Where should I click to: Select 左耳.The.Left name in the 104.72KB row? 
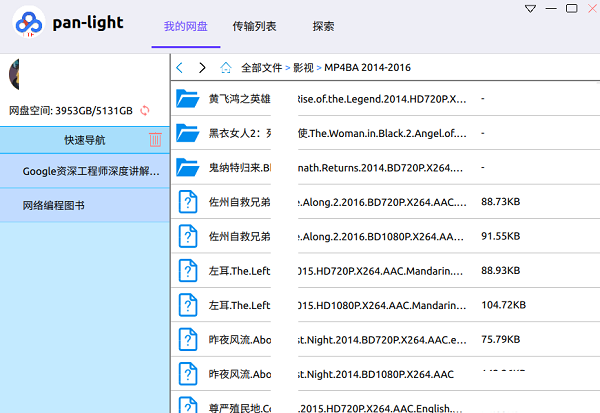click(240, 305)
